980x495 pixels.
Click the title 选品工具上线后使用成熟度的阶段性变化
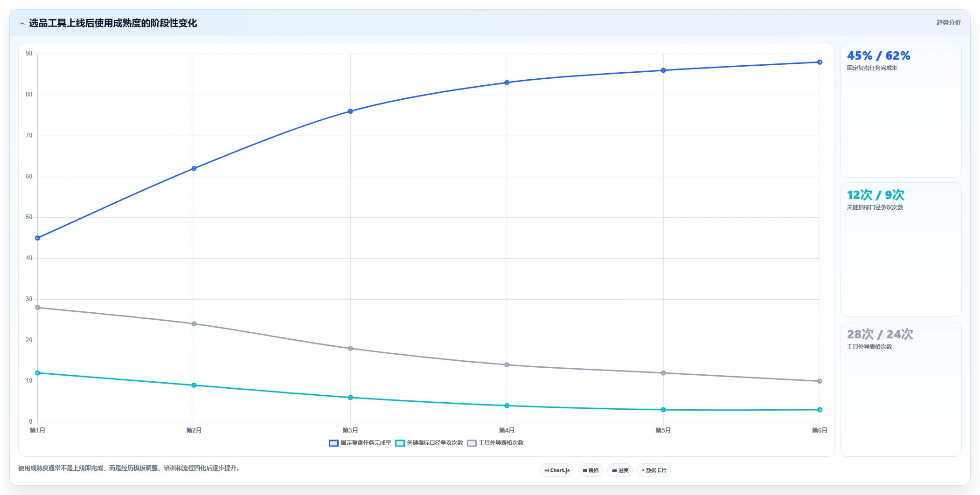point(113,23)
